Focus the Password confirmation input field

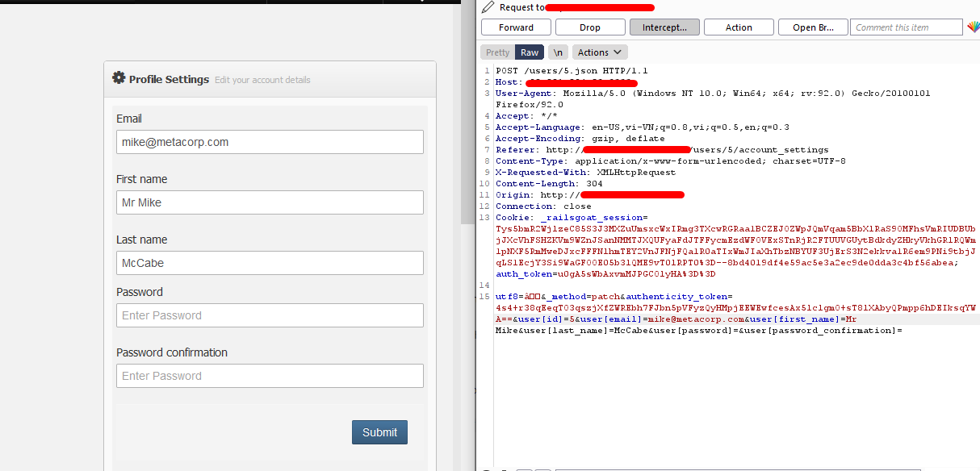pyautogui.click(x=270, y=376)
